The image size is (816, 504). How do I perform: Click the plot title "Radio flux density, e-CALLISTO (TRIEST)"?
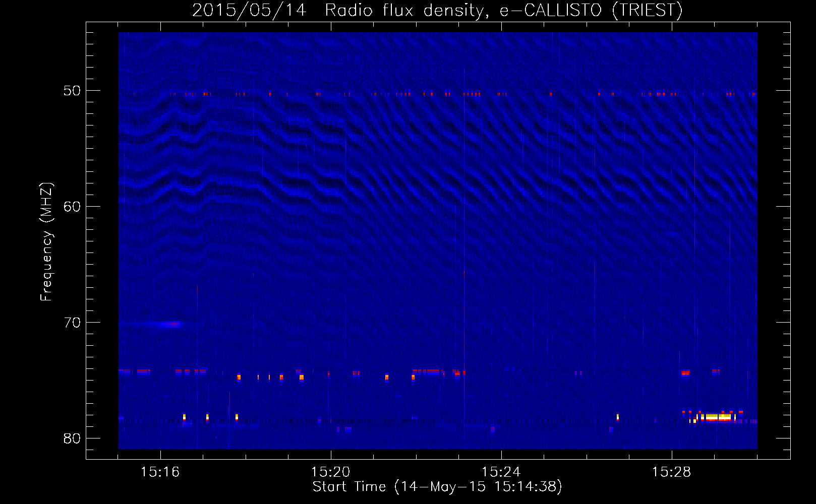point(504,10)
